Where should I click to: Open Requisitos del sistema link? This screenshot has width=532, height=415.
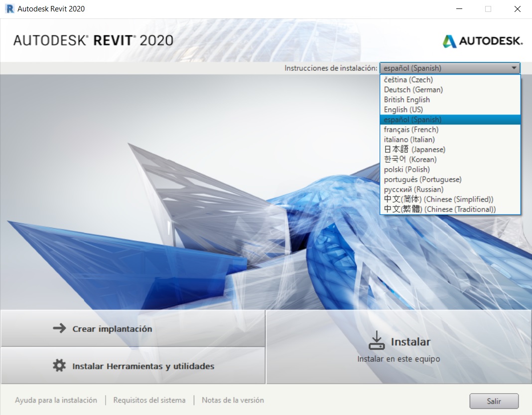(x=149, y=400)
